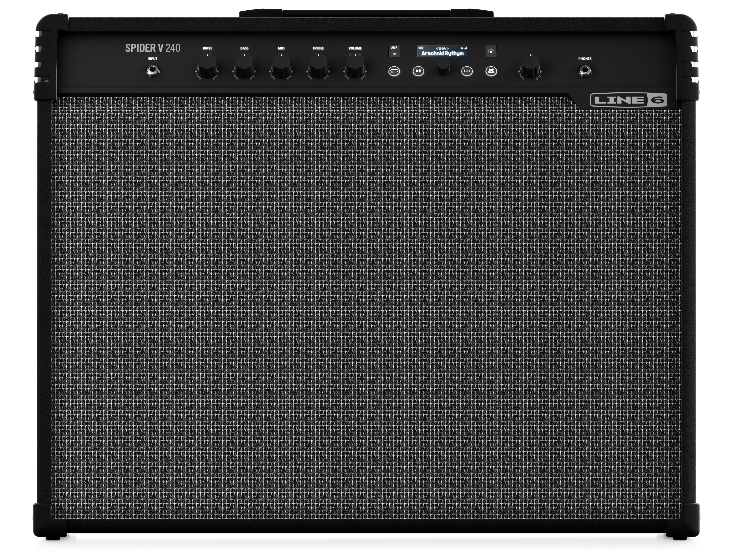
Task: Toggle the FX selection button
Action: click(x=394, y=54)
